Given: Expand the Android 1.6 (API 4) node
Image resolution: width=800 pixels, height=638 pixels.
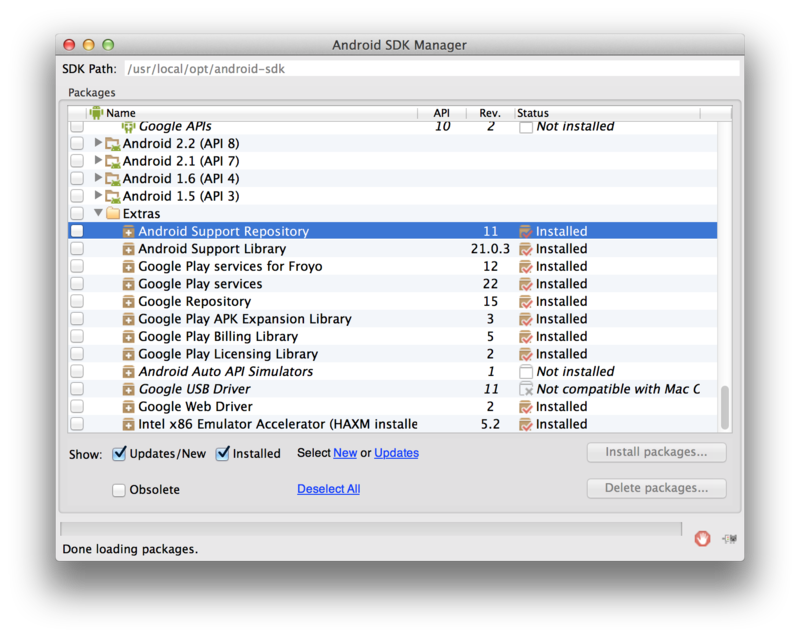Looking at the screenshot, I should [x=98, y=178].
